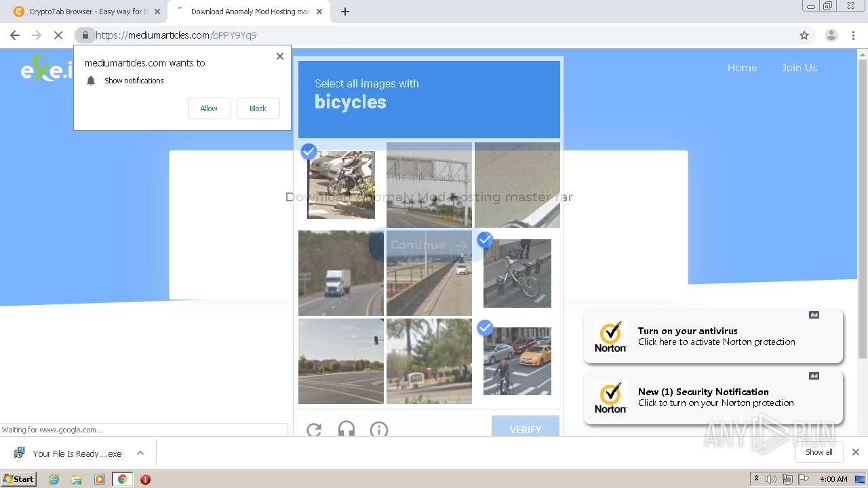The height and width of the screenshot is (488, 868).
Task: Click the Ad badge on the antivirus notification
Action: [x=814, y=314]
